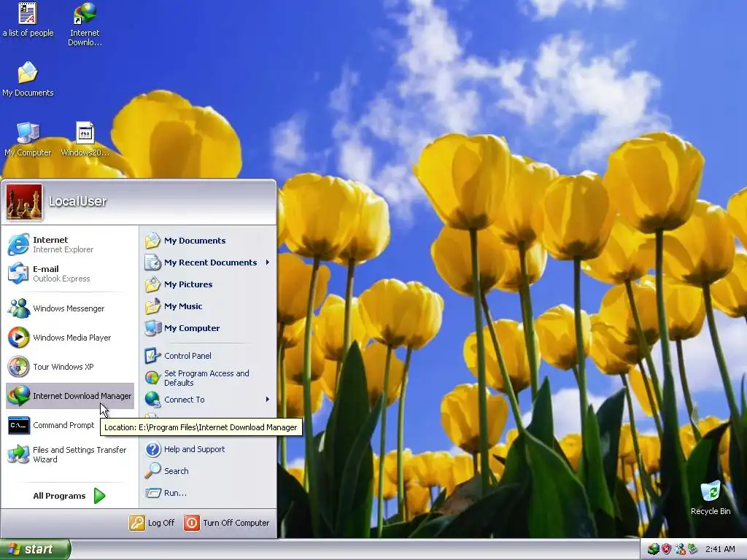Viewport: 747px width, 560px height.
Task: Launch Internet Download Manager from Start menu
Action: click(x=69, y=396)
